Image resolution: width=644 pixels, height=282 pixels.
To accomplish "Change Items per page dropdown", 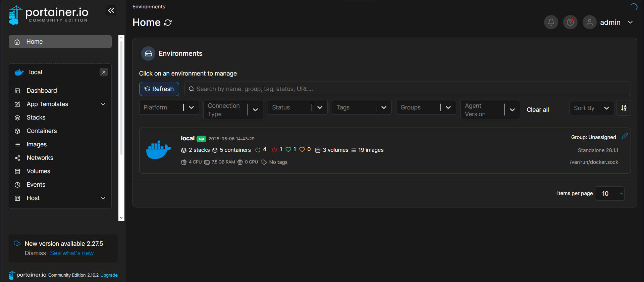I will click(609, 193).
